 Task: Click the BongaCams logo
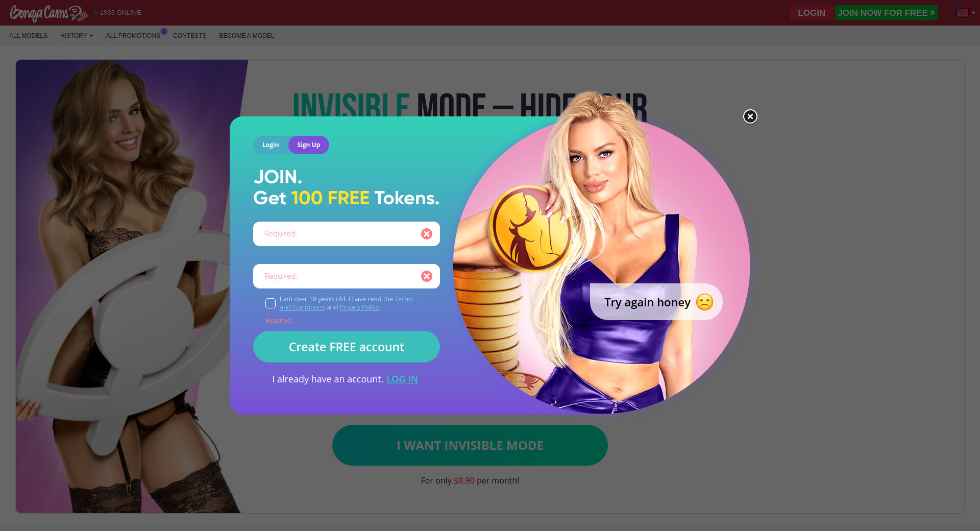pos(48,13)
